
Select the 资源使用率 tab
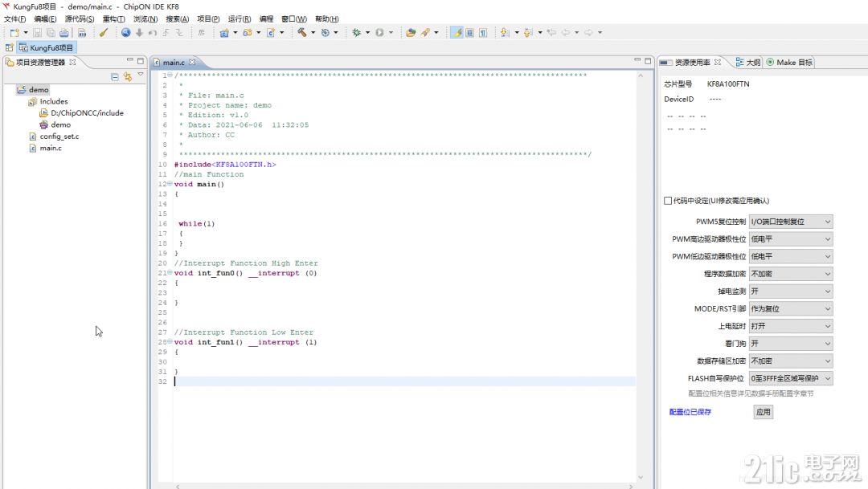click(691, 63)
